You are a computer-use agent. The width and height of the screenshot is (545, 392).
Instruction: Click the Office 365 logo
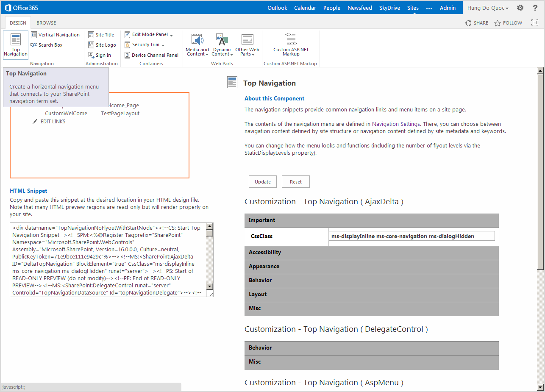coord(22,8)
